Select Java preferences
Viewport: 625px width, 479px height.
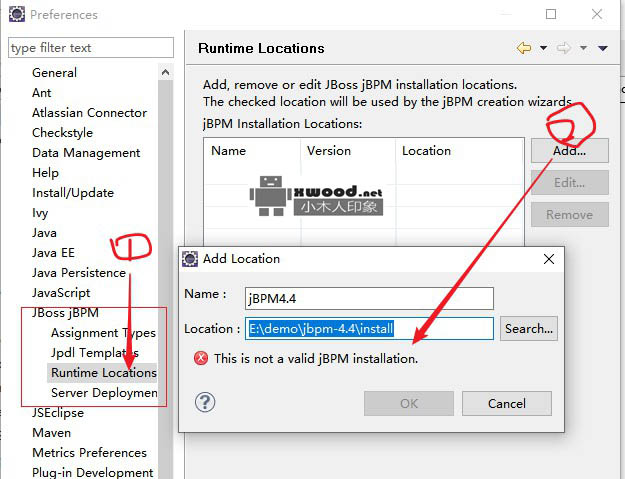(x=44, y=233)
